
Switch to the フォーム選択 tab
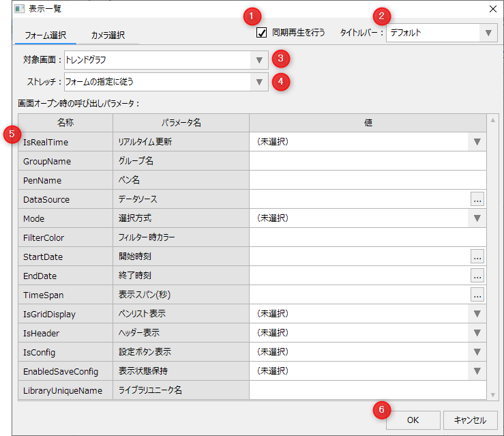pos(45,35)
